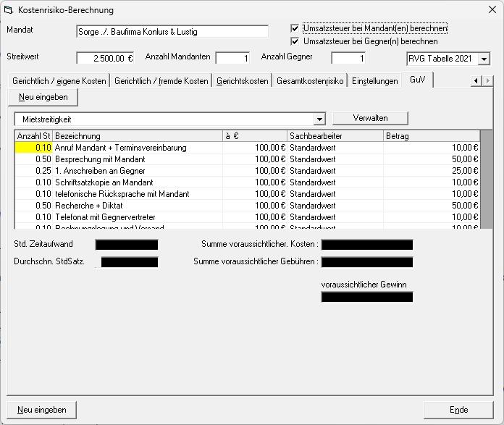
Task: Click the bottom Neu eingeben button
Action: [42, 410]
